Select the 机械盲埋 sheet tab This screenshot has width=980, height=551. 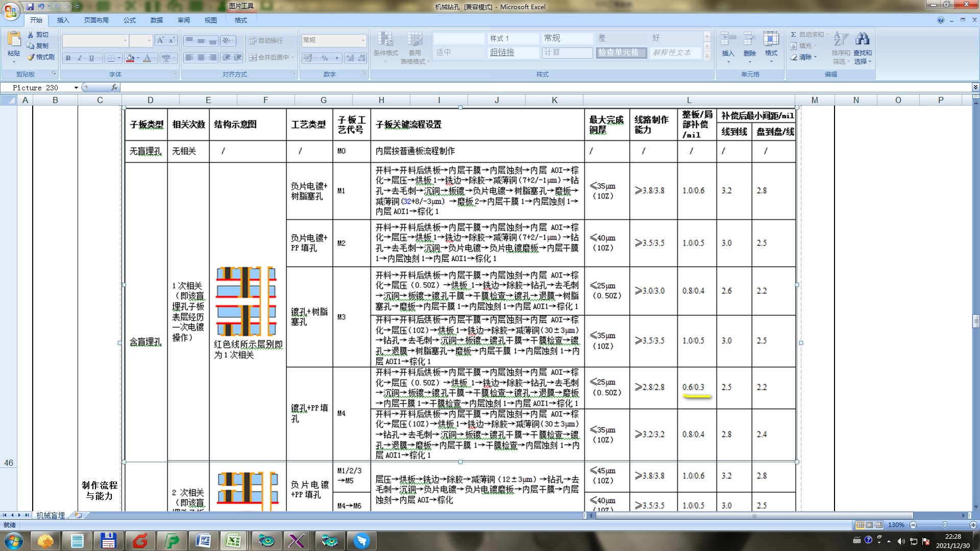click(51, 515)
